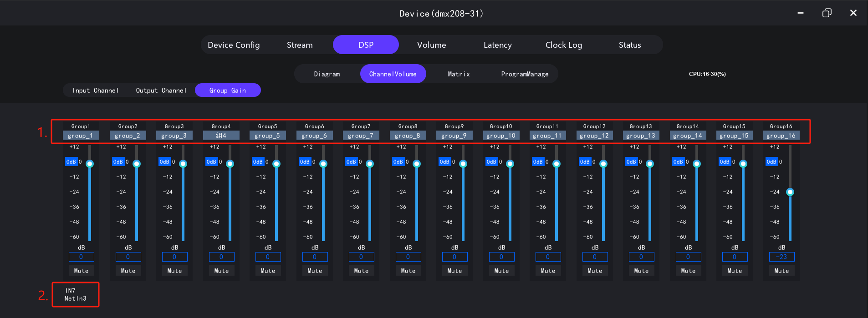Click the Group16 fader handle at -24
Screen dimensions: 868x318
pos(790,192)
